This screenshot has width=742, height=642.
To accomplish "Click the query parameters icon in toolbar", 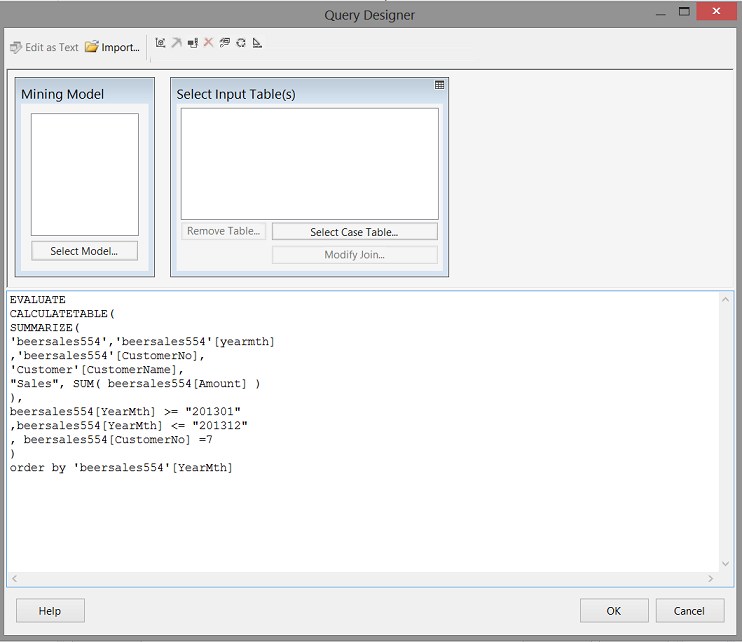I will (225, 43).
